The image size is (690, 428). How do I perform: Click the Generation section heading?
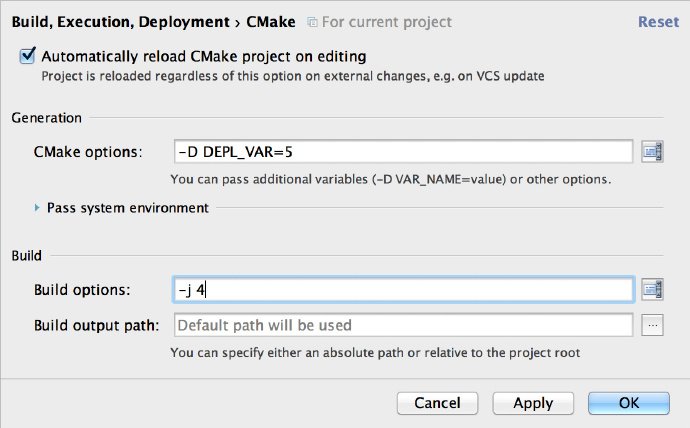click(47, 118)
